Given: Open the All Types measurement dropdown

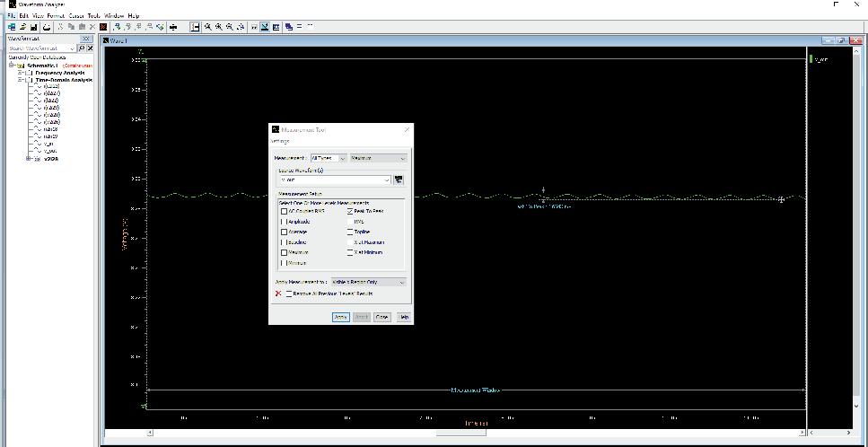Looking at the screenshot, I should click(x=329, y=158).
